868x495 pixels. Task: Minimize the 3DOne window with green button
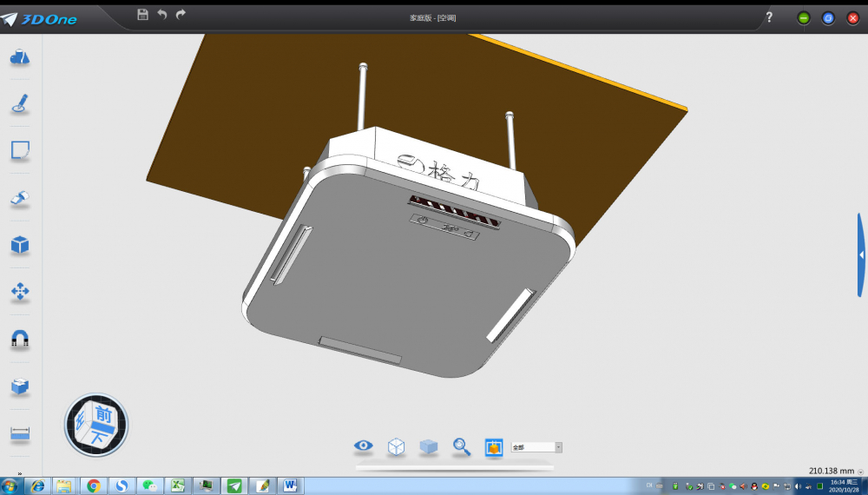coord(803,18)
